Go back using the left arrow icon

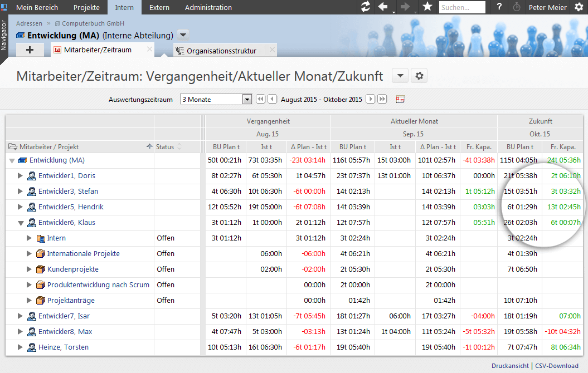[x=383, y=7]
